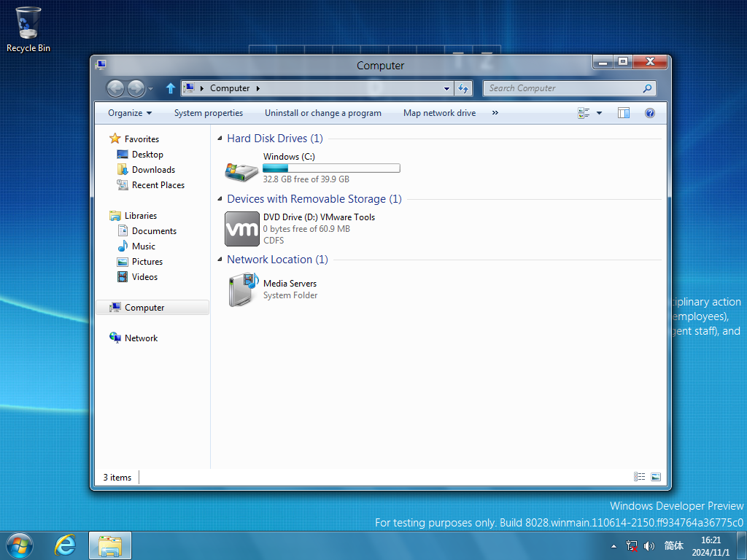Show more toolbar commands chevron

pyautogui.click(x=495, y=113)
